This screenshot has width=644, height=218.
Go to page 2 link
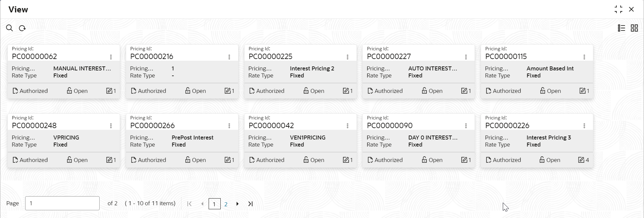[226, 204]
